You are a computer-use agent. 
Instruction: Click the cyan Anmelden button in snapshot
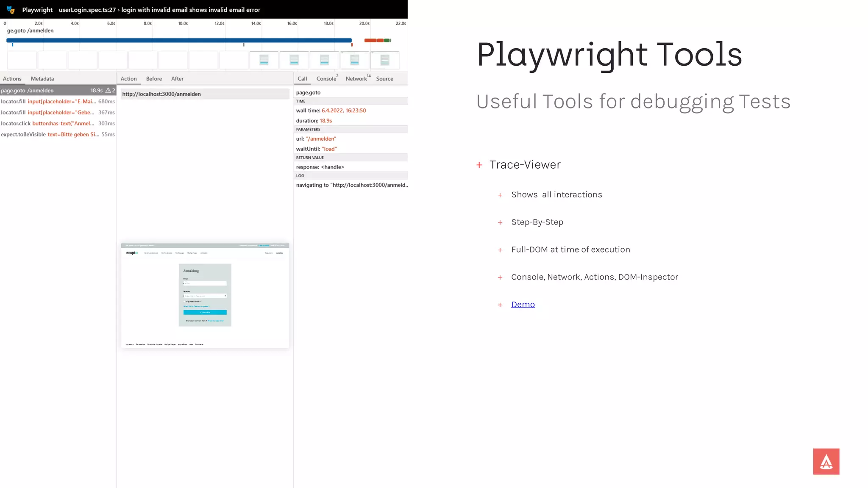point(205,312)
